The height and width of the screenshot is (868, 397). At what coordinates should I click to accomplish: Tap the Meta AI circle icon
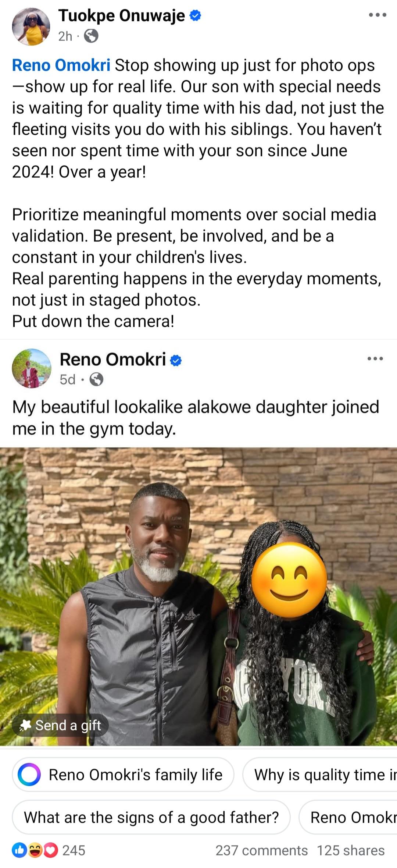(x=29, y=775)
